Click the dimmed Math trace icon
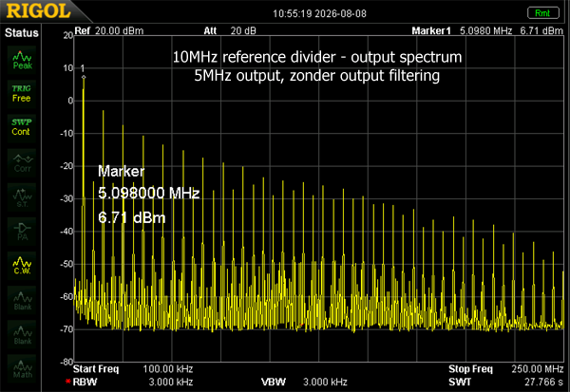This screenshot has width=570, height=392. click(x=22, y=368)
